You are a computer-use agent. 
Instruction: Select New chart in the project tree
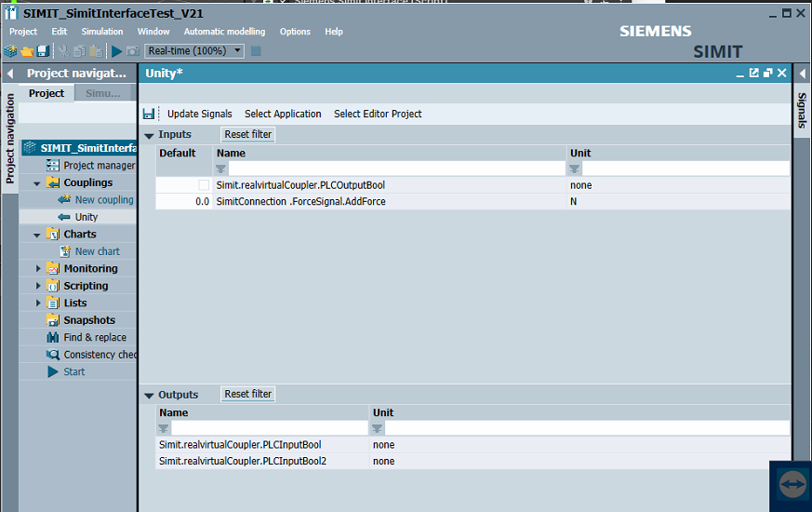click(97, 251)
